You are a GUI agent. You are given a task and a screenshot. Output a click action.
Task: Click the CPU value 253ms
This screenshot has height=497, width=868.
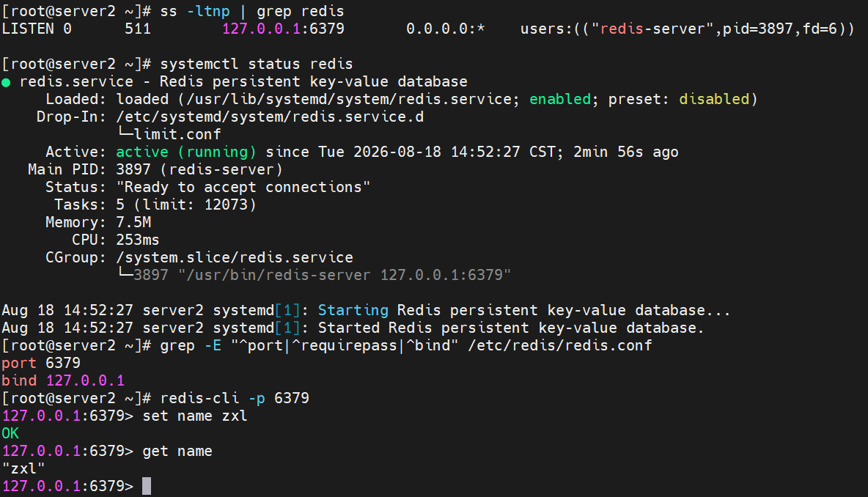tap(138, 240)
